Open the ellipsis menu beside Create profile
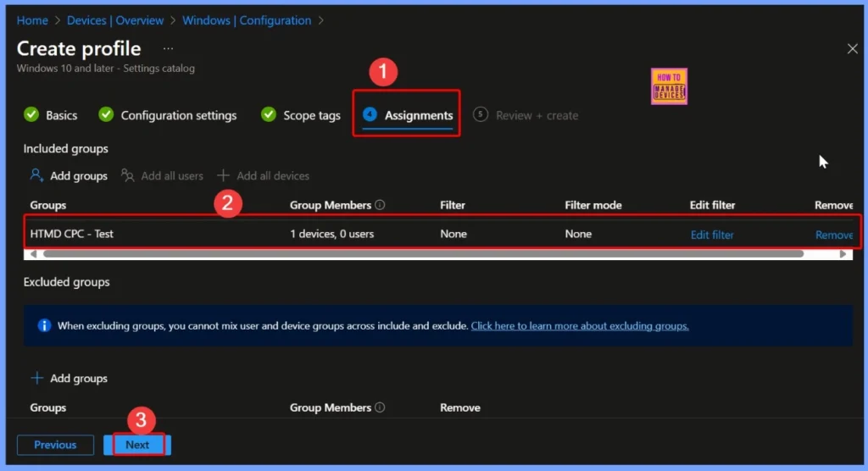The image size is (868, 471). [168, 49]
